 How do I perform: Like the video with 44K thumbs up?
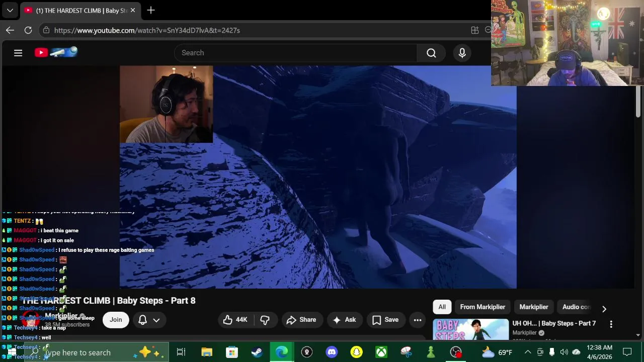tap(235, 320)
